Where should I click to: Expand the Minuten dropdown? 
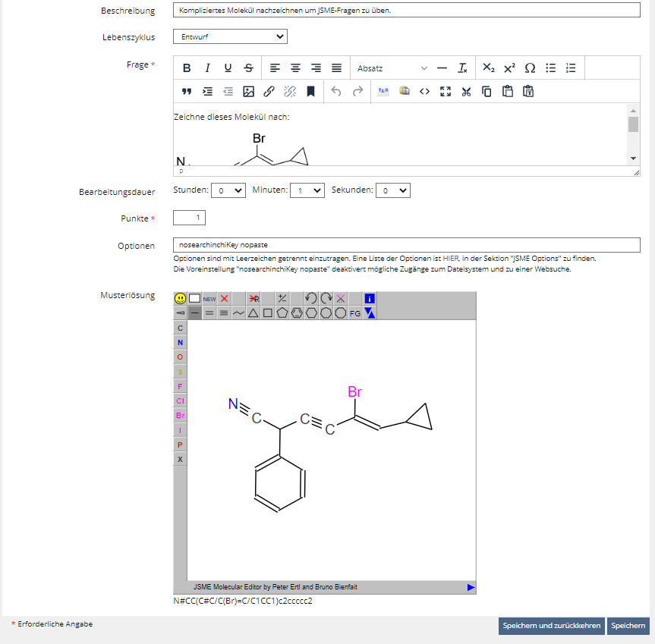tap(307, 190)
